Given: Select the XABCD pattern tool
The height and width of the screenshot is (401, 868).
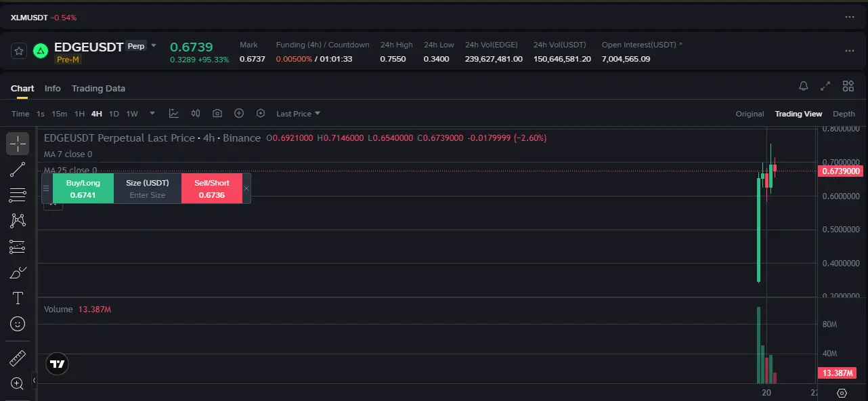Looking at the screenshot, I should click(x=18, y=220).
